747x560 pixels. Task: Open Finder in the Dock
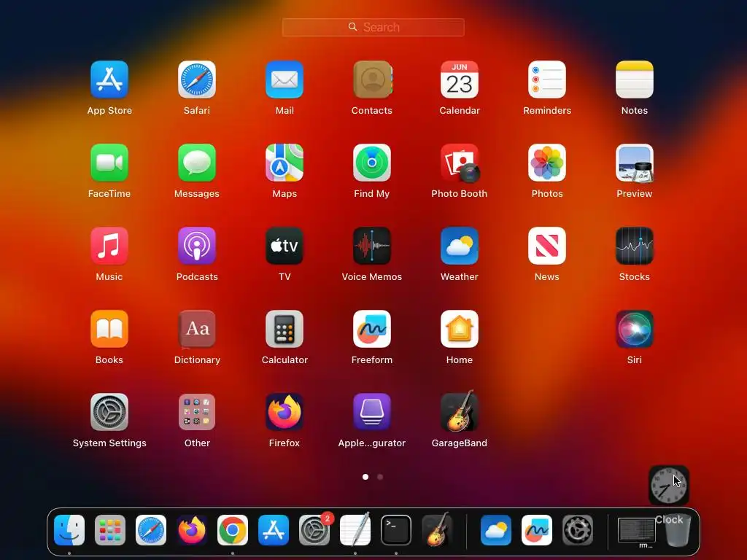click(69, 530)
